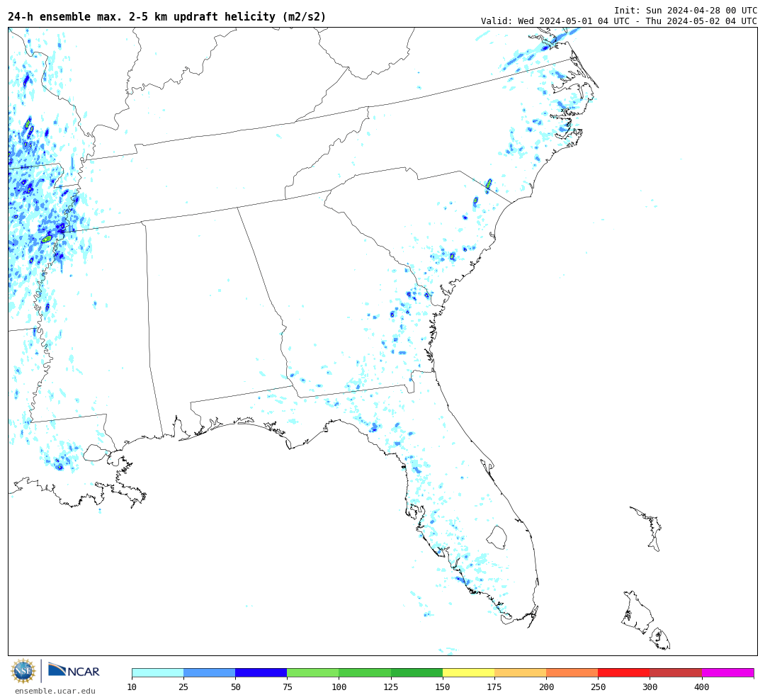Screen dimensions: 765x700
Task: Click the colorbar label 175
Action: coord(494,687)
